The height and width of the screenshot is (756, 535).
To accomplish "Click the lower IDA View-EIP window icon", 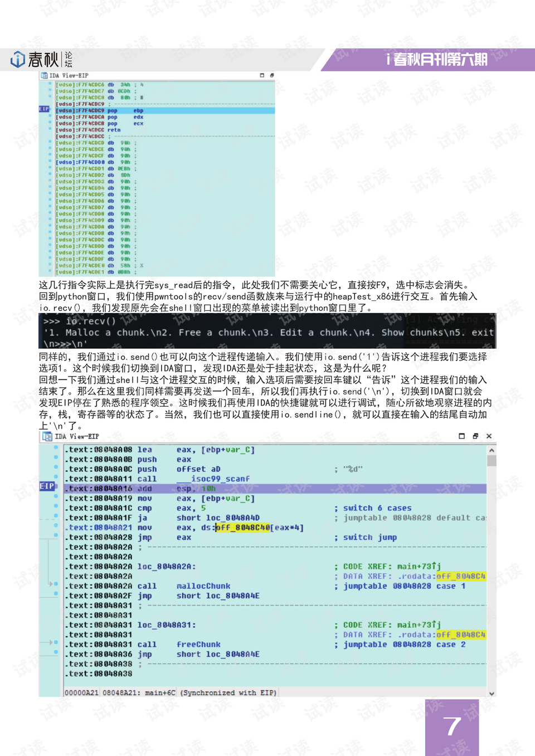I will point(47,437).
